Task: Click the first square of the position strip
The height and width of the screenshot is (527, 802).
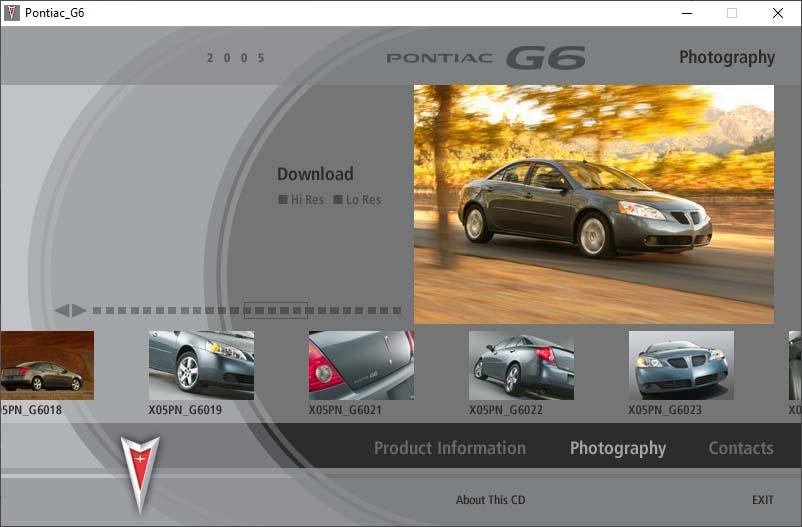Action: coord(97,310)
